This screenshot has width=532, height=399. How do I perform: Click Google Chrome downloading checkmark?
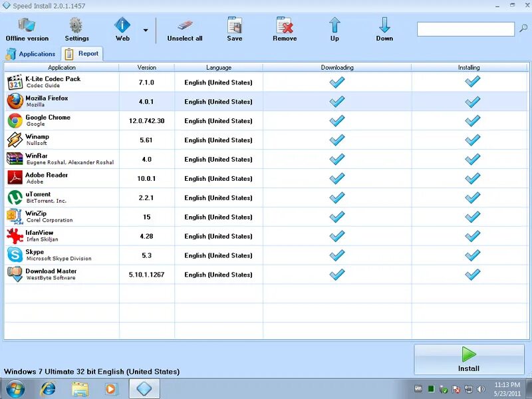tap(337, 120)
